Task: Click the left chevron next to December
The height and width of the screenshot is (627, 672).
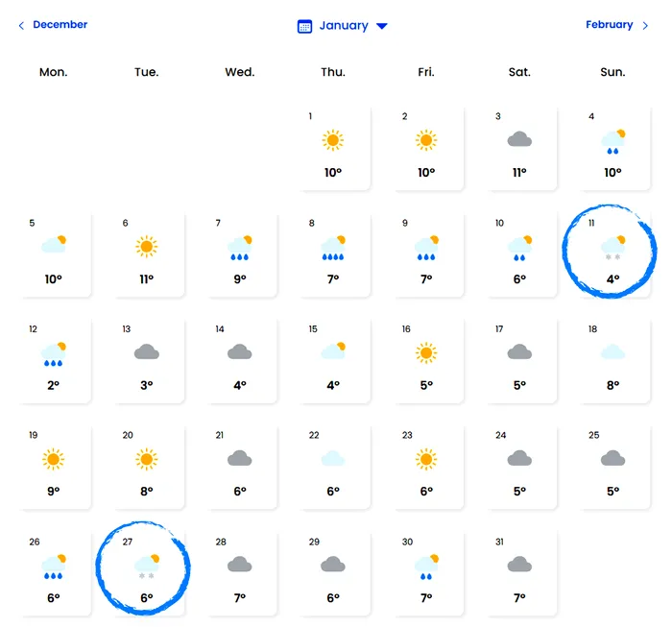Action: tap(22, 26)
